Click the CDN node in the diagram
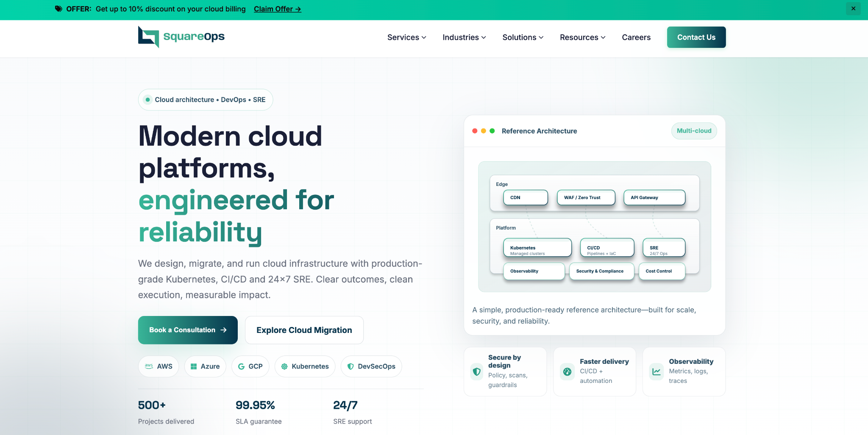 click(x=526, y=197)
